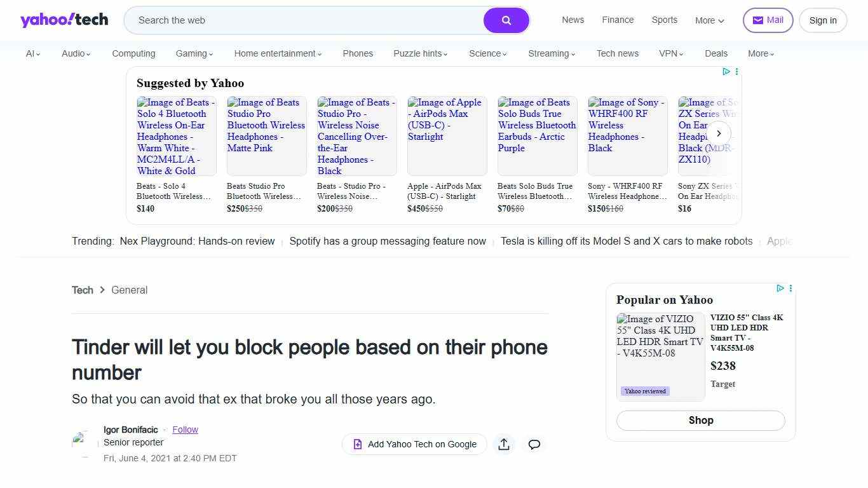Open the Tech news section

[617, 53]
